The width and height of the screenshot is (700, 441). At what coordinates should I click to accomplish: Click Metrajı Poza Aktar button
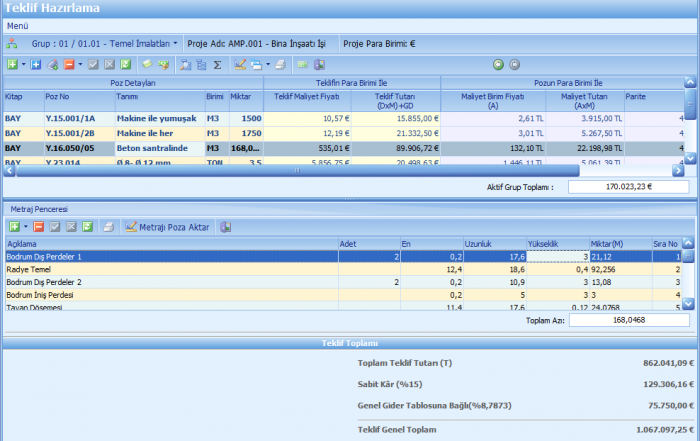[167, 227]
